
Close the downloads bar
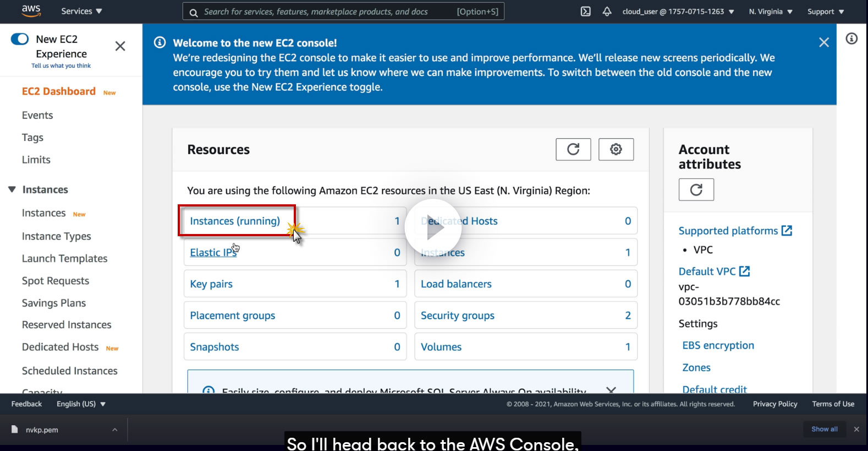click(x=856, y=429)
